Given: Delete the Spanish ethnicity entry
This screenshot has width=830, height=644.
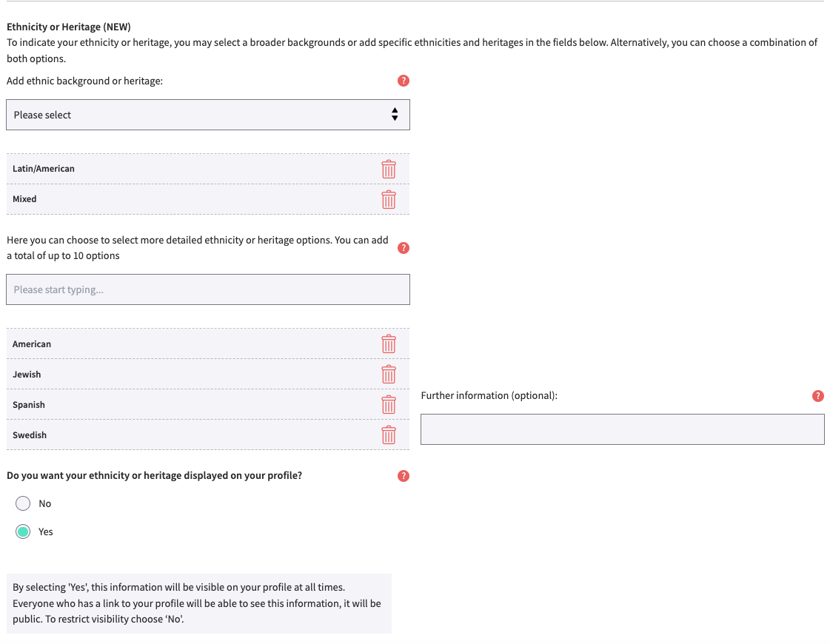Looking at the screenshot, I should (389, 405).
